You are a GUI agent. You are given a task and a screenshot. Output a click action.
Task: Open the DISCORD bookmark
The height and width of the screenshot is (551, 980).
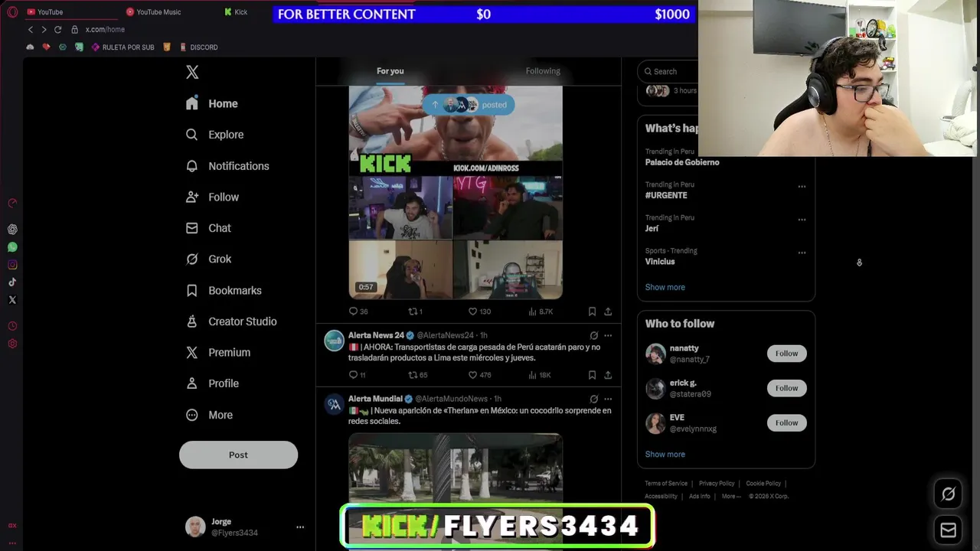tap(198, 47)
